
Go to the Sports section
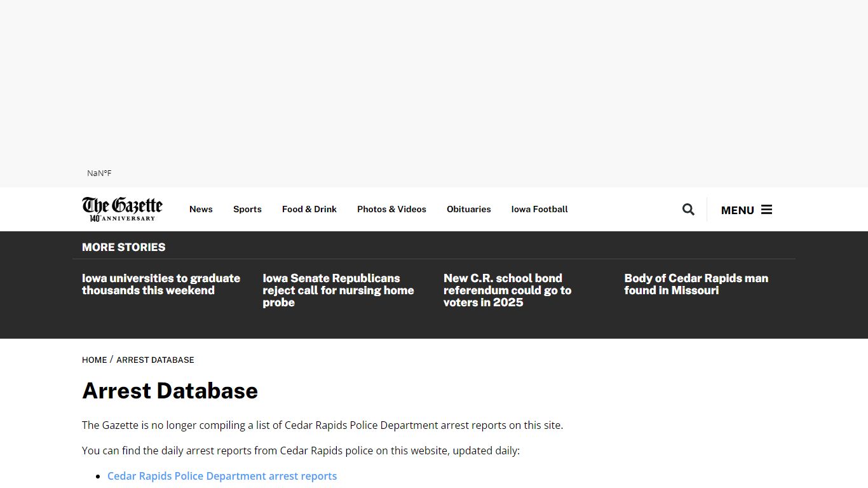(x=247, y=209)
